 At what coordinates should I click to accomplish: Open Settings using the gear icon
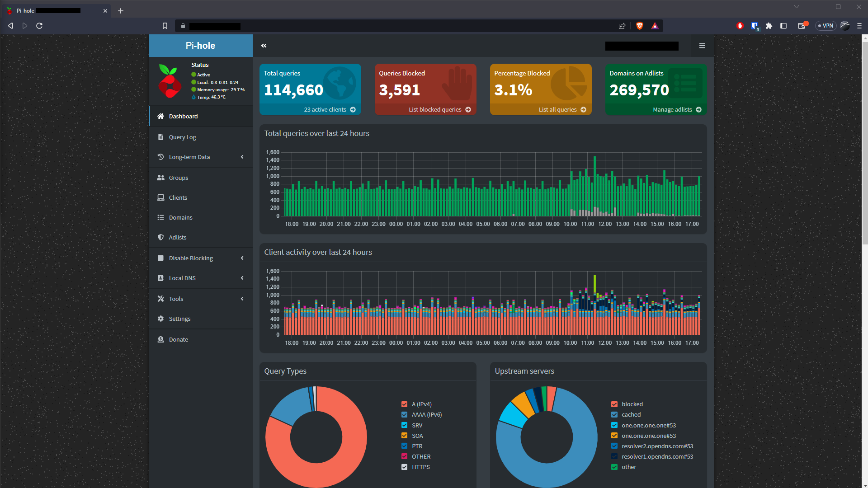[x=161, y=319]
